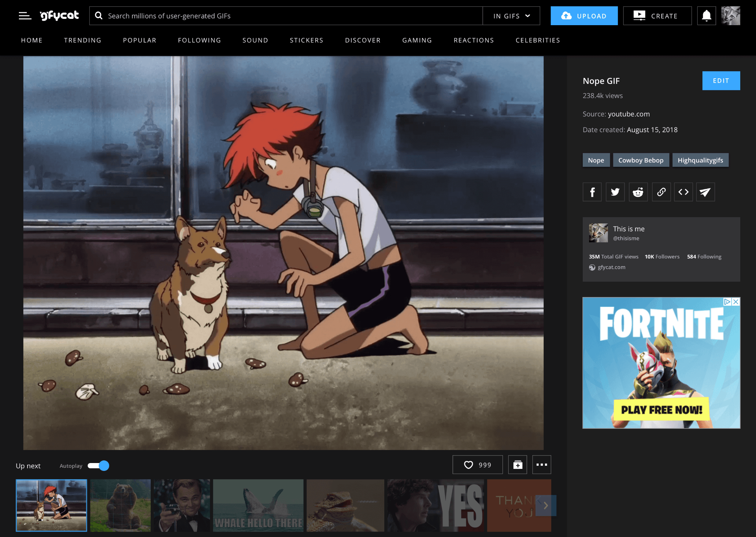Share the GIF on Facebook
756x537 pixels.
592,192
